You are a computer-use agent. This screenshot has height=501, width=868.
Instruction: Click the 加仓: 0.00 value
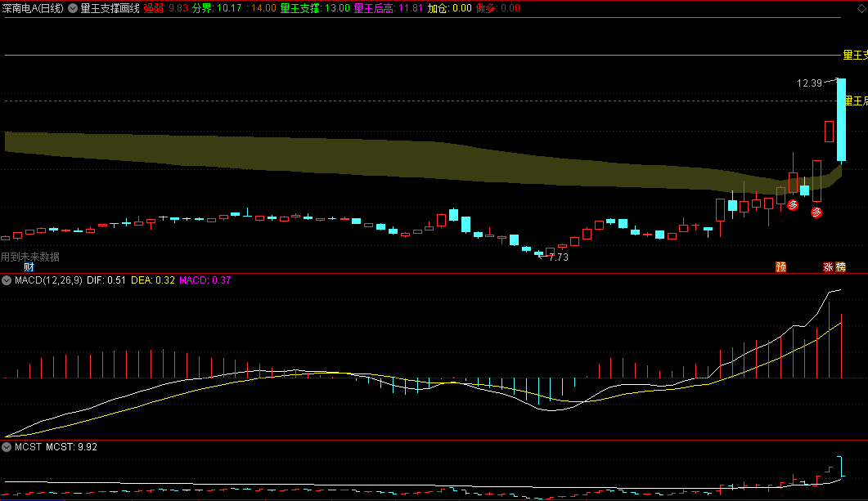point(449,8)
